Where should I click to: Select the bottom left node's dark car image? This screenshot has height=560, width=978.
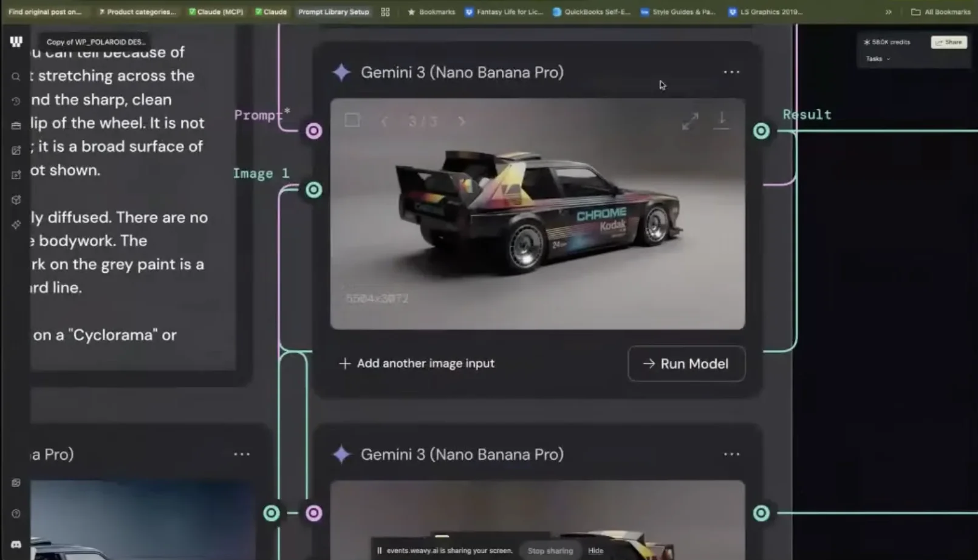coord(142,520)
